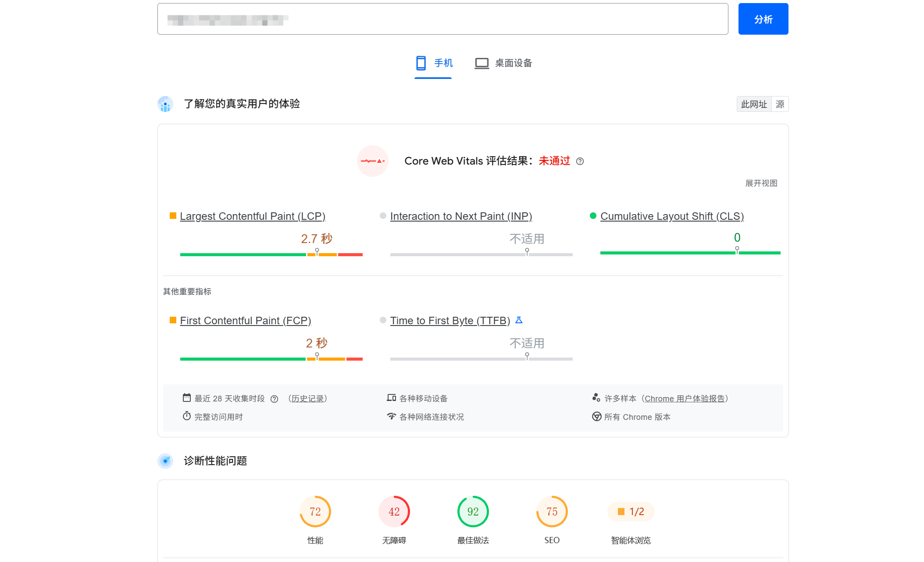The height and width of the screenshot is (562, 924).
Task: Click the calendar icon for collection period
Action: [187, 398]
